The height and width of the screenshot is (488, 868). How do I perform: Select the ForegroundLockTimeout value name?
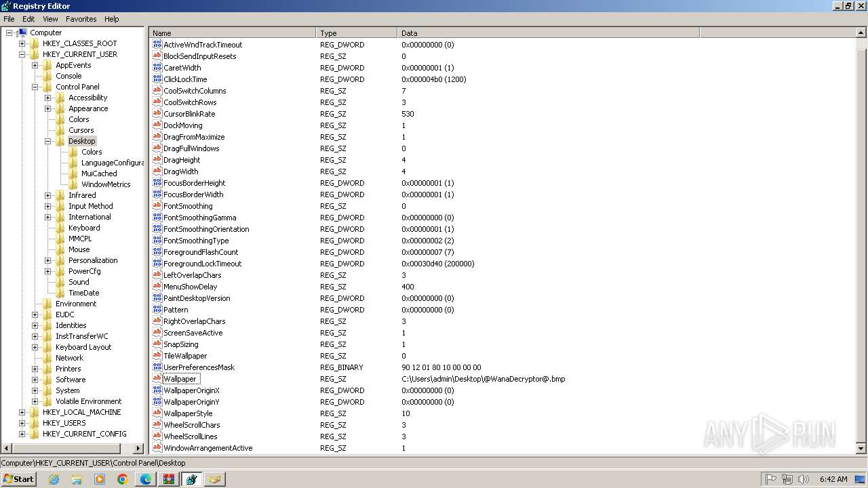coord(202,264)
